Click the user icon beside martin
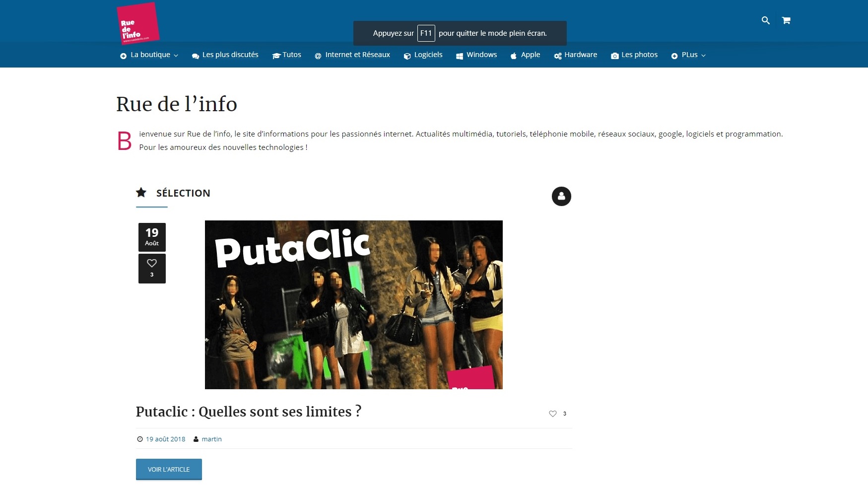Image resolution: width=868 pixels, height=491 pixels. [196, 439]
